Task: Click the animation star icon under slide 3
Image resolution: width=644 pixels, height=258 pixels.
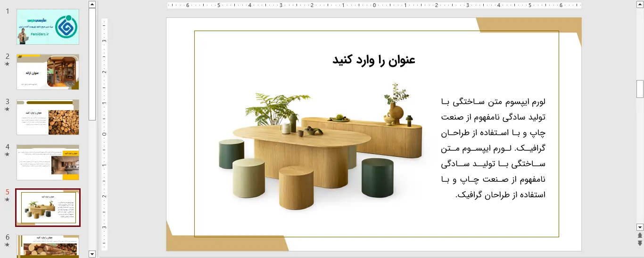Action: pyautogui.click(x=7, y=109)
